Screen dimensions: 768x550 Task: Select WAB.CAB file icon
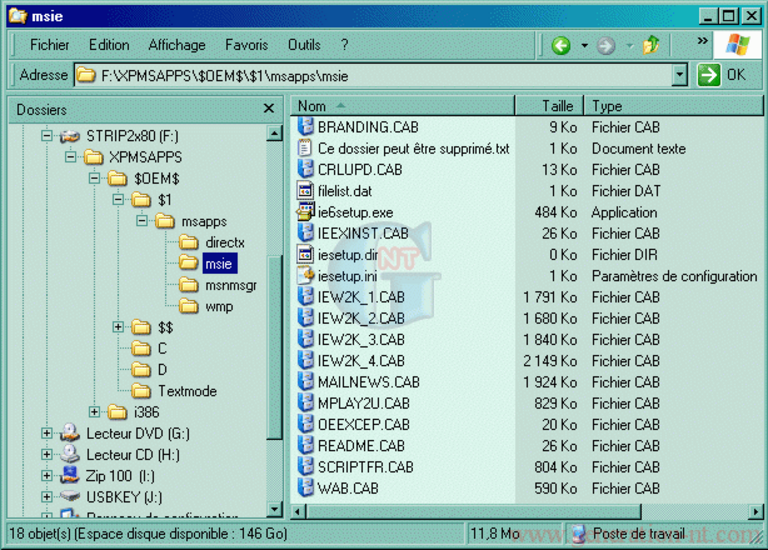pos(306,488)
